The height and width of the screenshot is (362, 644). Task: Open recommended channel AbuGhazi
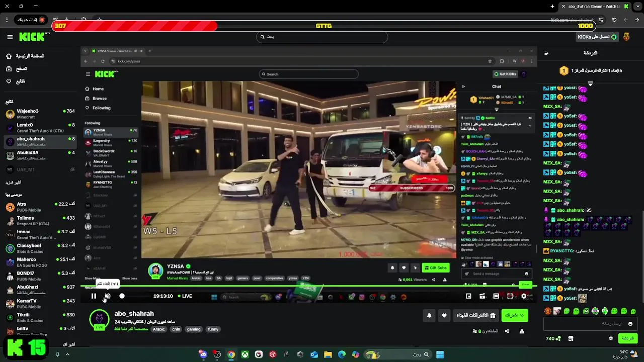(x=40, y=290)
